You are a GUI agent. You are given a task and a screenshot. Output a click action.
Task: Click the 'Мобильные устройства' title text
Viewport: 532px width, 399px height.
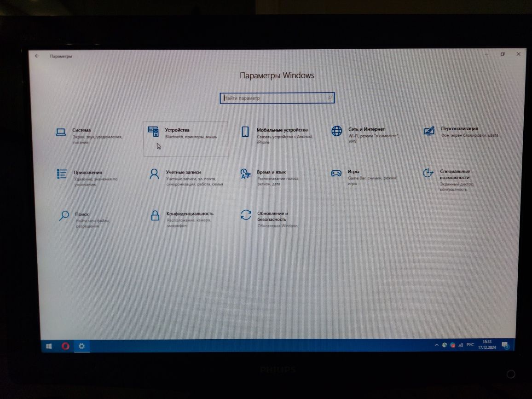[282, 130]
